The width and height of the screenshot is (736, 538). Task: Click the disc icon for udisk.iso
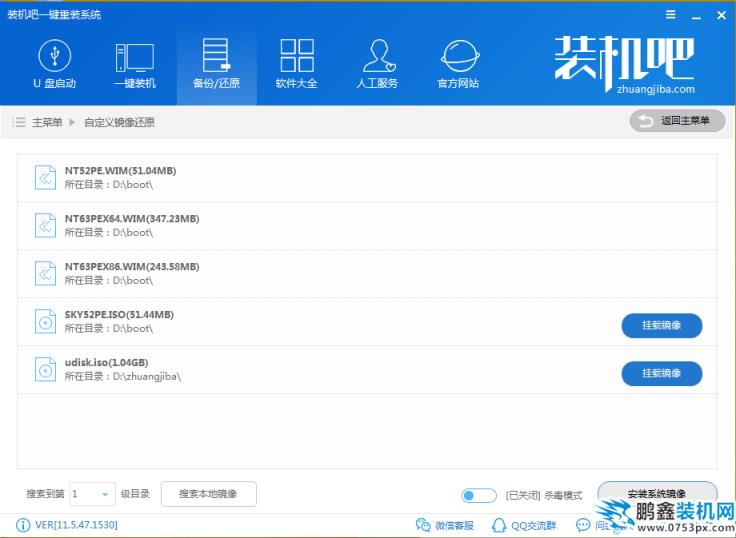pos(45,369)
